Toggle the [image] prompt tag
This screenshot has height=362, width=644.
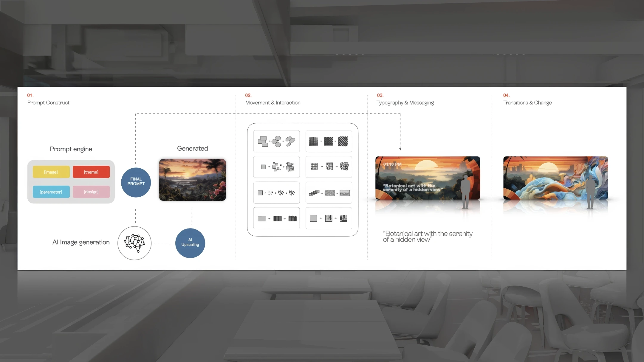point(51,172)
